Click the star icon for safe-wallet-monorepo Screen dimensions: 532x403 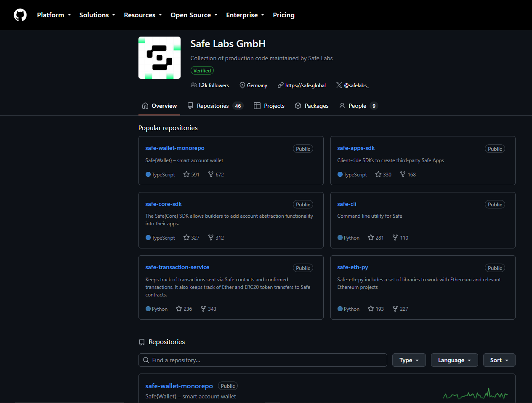tap(186, 174)
